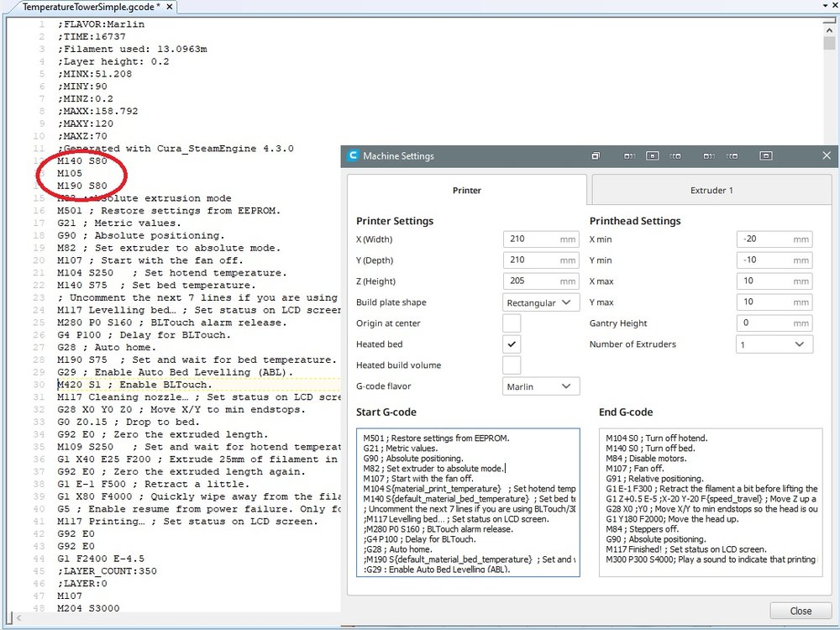840x630 pixels.
Task: Click 'M104 S0 ; Turn off hotend.' in End G-code
Action: pyautogui.click(x=657, y=438)
